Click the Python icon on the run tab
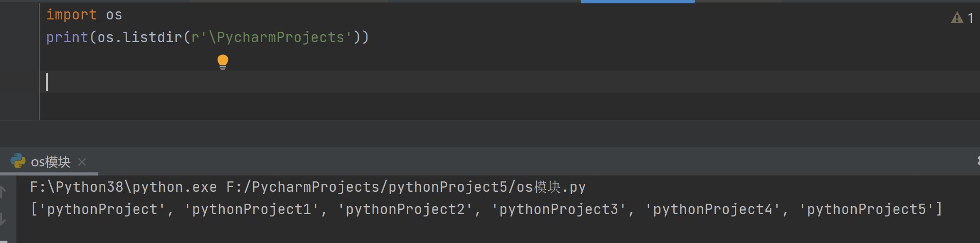 point(18,162)
